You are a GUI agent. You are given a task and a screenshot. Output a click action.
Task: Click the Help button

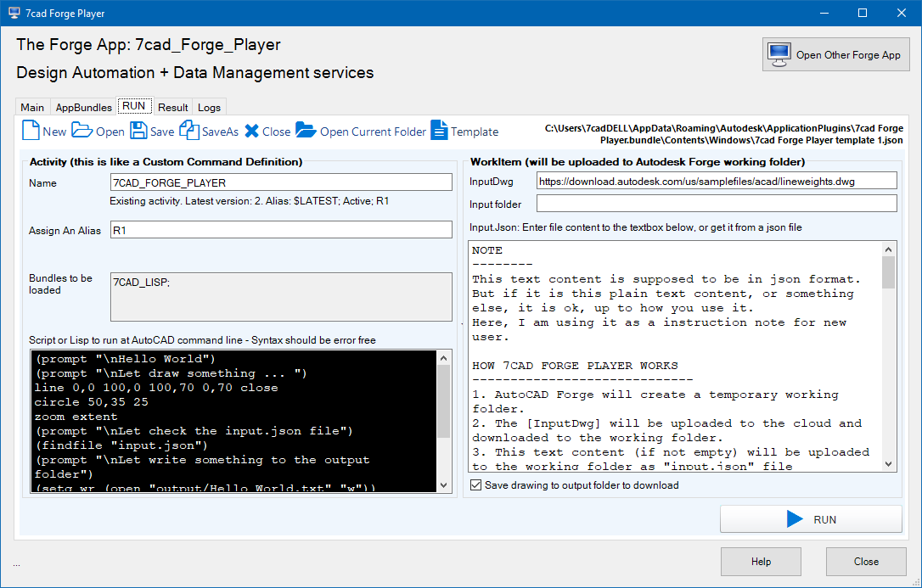click(761, 562)
